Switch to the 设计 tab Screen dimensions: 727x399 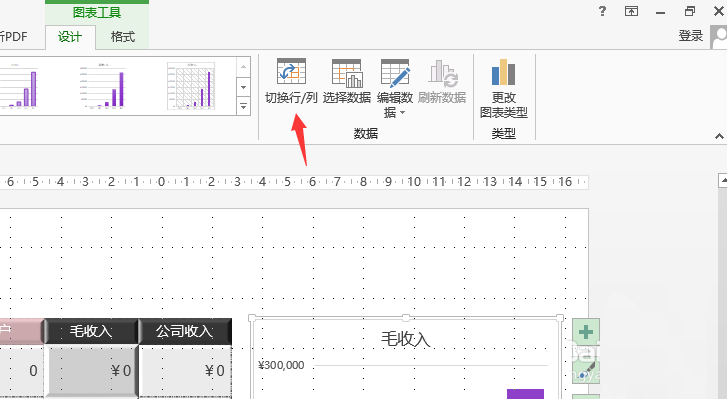click(x=70, y=37)
